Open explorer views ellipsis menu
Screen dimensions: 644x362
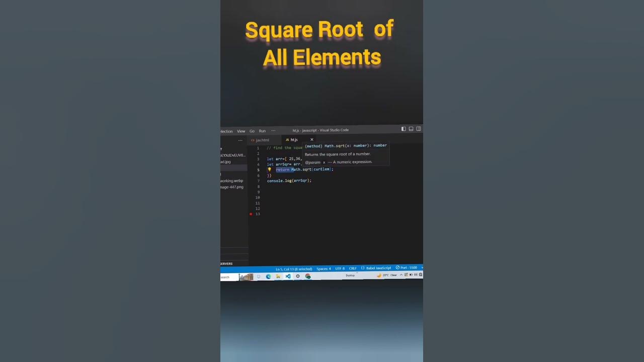pyautogui.click(x=240, y=141)
